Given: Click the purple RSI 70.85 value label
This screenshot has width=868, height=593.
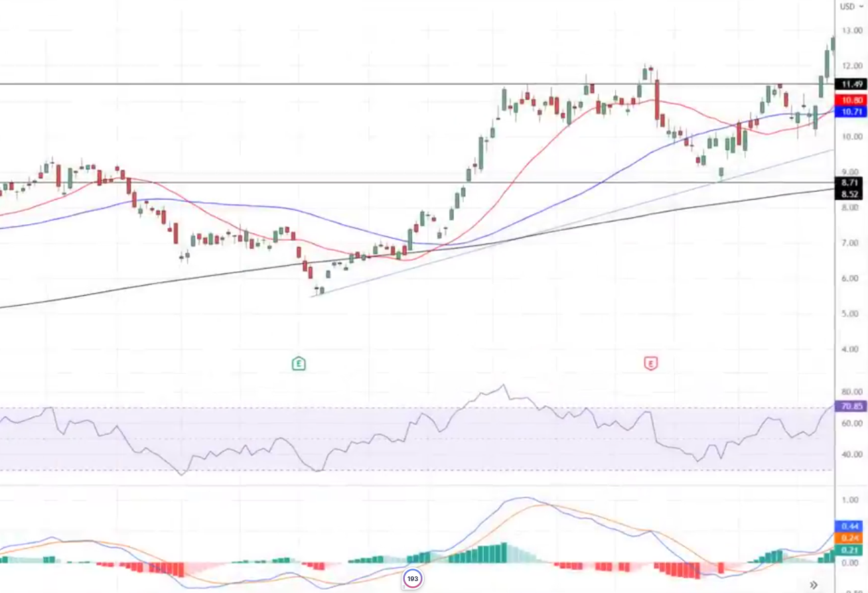Looking at the screenshot, I should pyautogui.click(x=851, y=407).
